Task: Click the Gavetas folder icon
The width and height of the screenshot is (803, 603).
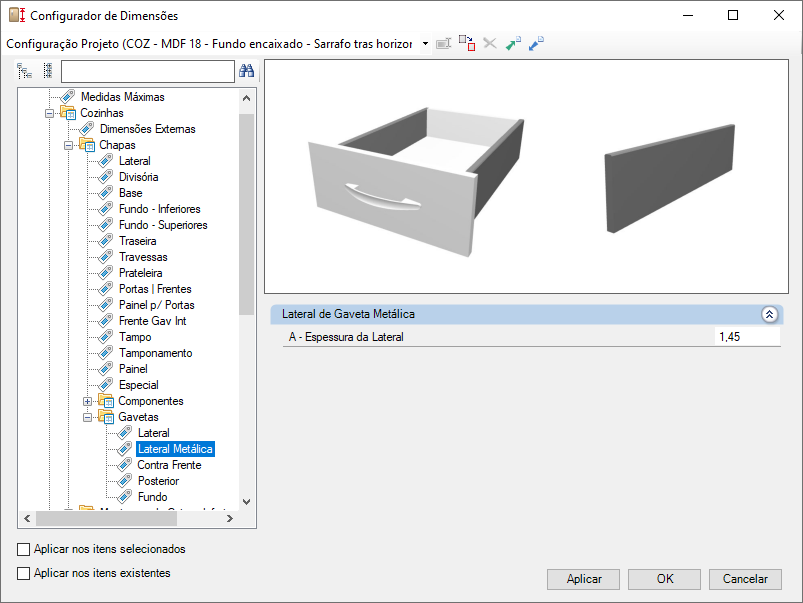Action: [x=106, y=417]
